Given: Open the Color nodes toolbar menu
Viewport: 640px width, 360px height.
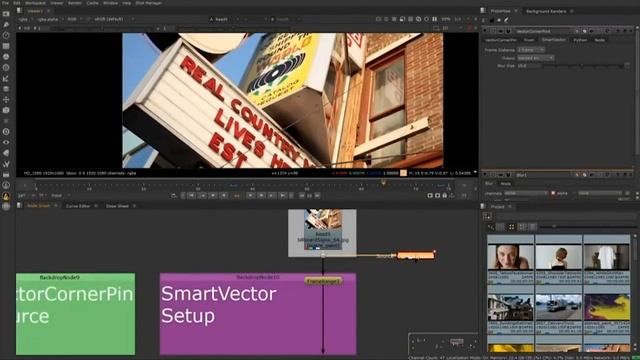Looking at the screenshot, I should pyautogui.click(x=6, y=56).
